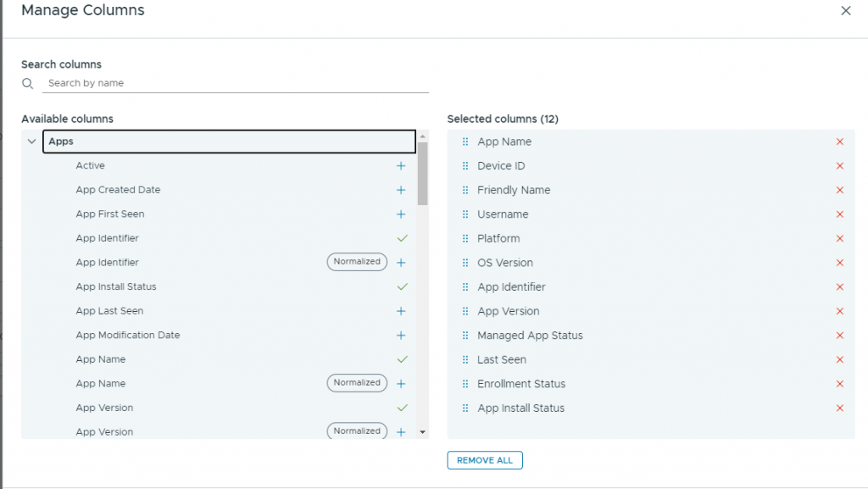
Task: Toggle checkmark next to non-normalized App Name
Action: (x=402, y=359)
